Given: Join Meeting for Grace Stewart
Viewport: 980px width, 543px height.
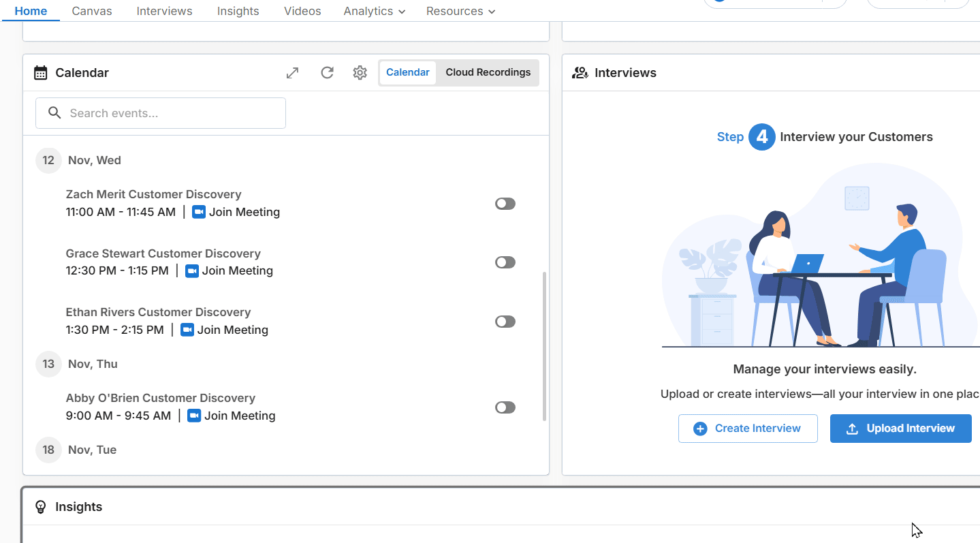Looking at the screenshot, I should tap(238, 270).
